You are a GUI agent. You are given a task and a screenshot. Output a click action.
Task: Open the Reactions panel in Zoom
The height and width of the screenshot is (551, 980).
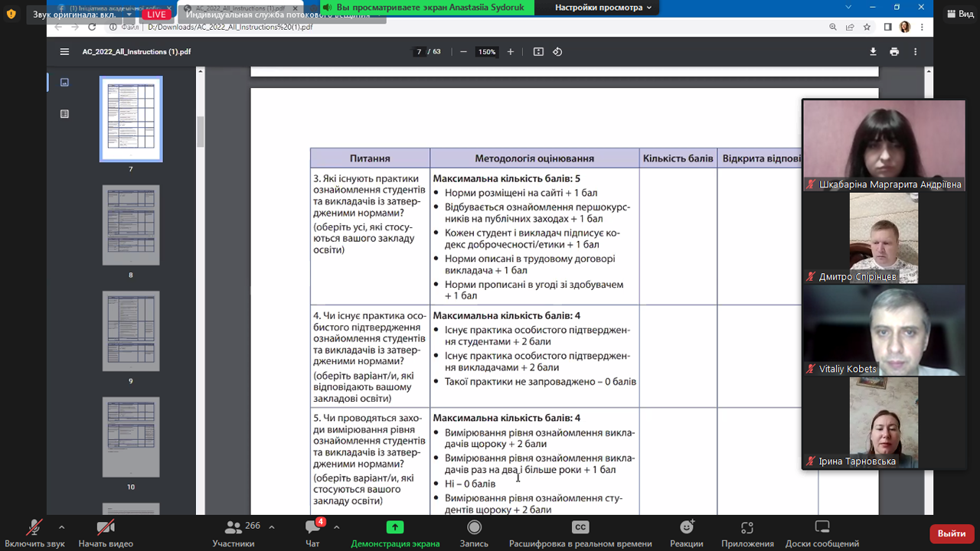687,533
